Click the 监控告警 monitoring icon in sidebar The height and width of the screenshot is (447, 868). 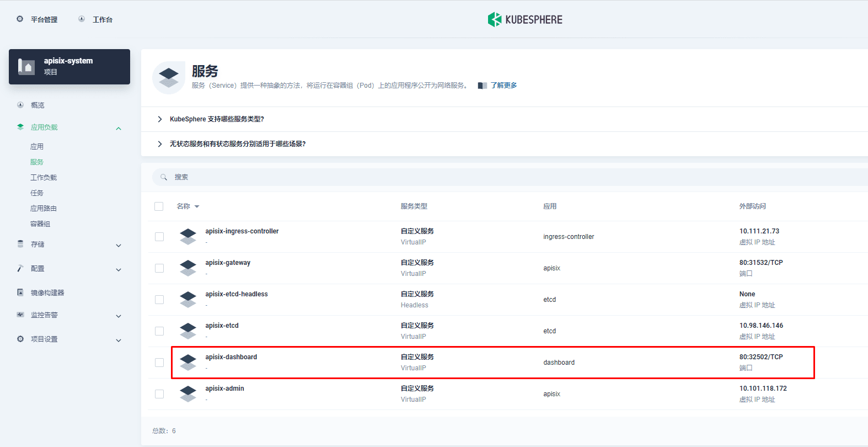pyautogui.click(x=20, y=315)
